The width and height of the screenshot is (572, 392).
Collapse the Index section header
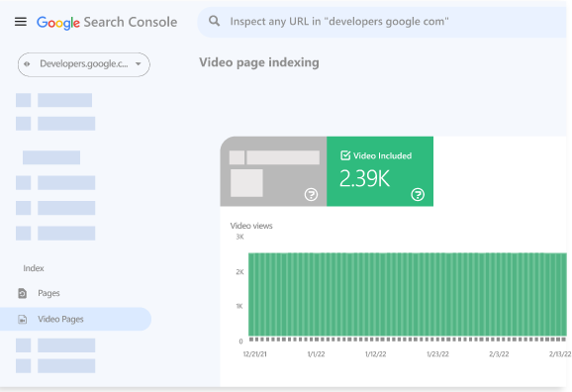pyautogui.click(x=34, y=268)
